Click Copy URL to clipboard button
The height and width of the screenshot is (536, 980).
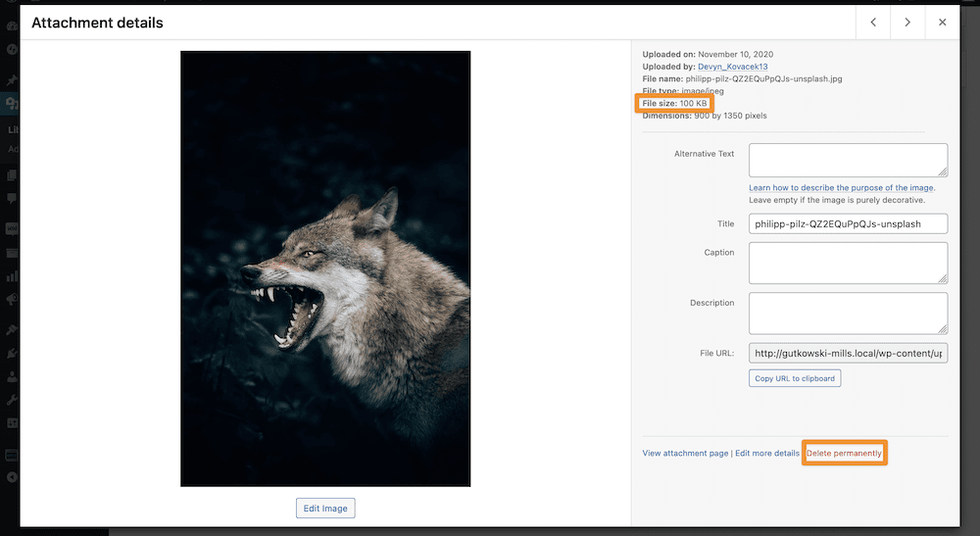pos(795,378)
